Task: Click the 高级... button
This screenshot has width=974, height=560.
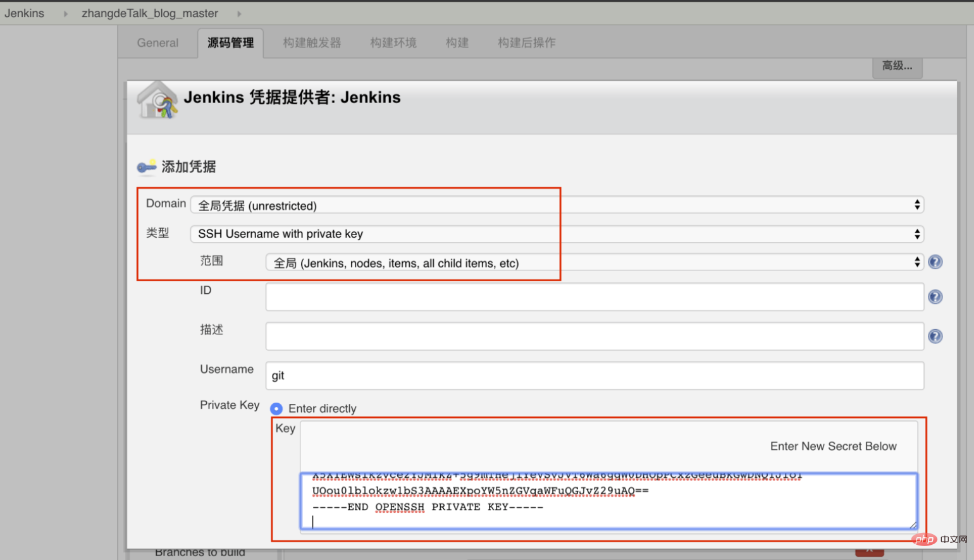Action: [897, 66]
